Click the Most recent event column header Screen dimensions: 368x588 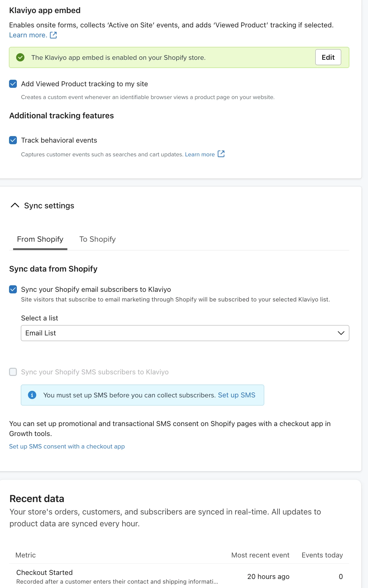[260, 555]
